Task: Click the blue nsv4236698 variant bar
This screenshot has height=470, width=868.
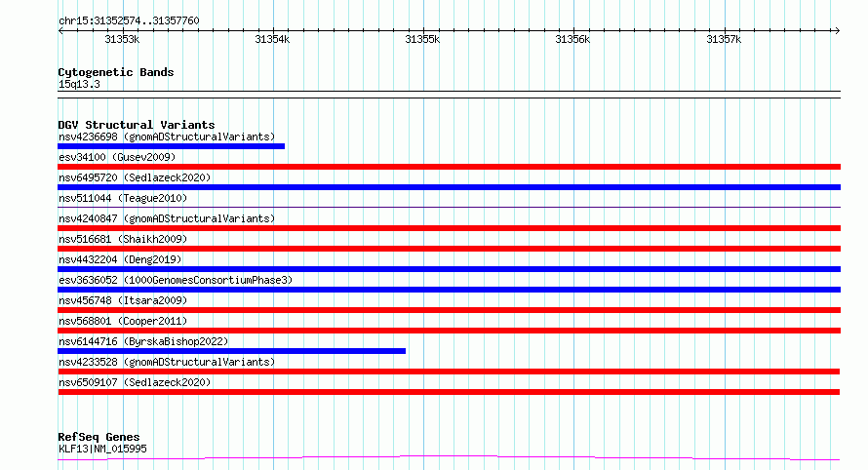Action: [171, 146]
